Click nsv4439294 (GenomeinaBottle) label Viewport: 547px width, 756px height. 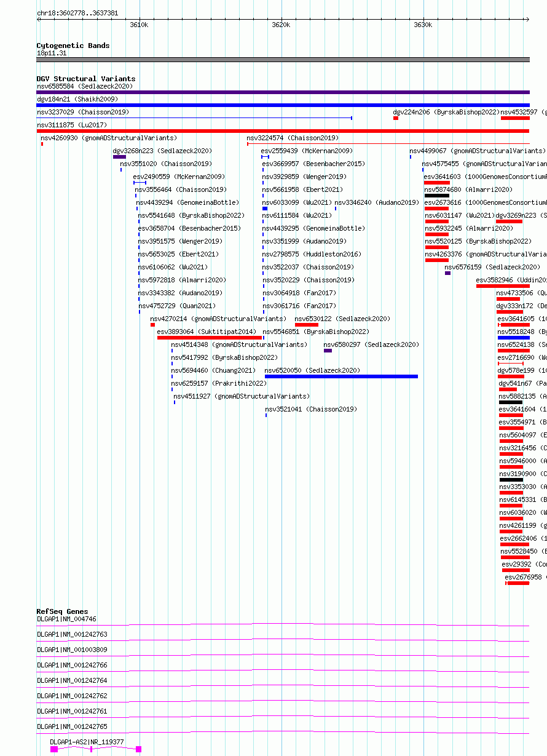pyautogui.click(x=187, y=202)
